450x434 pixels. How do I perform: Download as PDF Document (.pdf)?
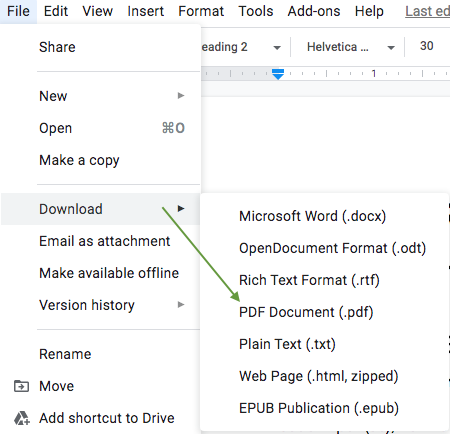coord(324,312)
